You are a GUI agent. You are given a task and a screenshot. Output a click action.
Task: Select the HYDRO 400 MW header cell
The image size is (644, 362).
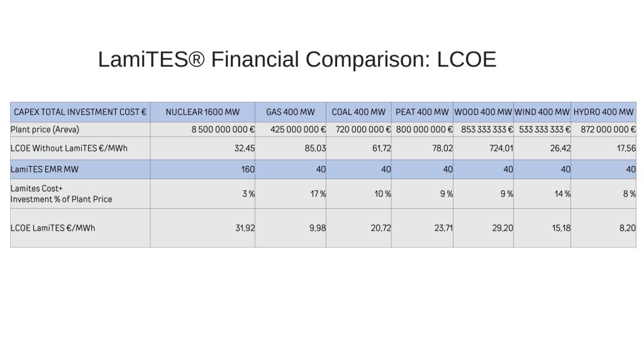603,112
